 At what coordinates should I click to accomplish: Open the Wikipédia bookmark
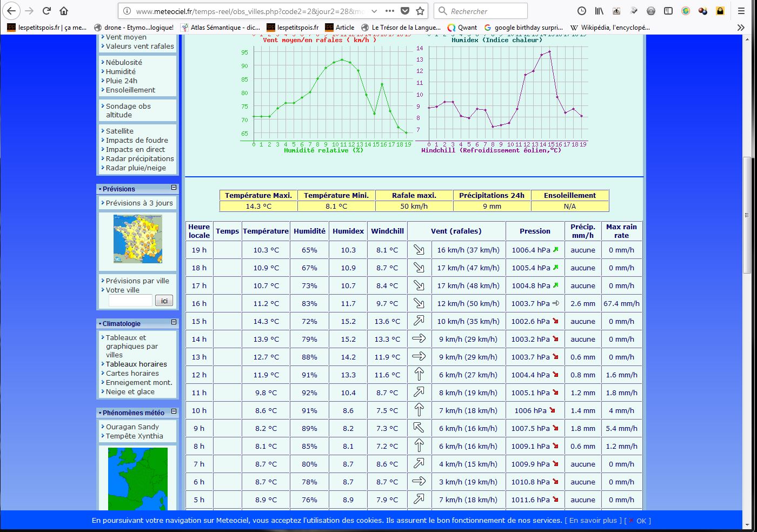click(x=610, y=27)
